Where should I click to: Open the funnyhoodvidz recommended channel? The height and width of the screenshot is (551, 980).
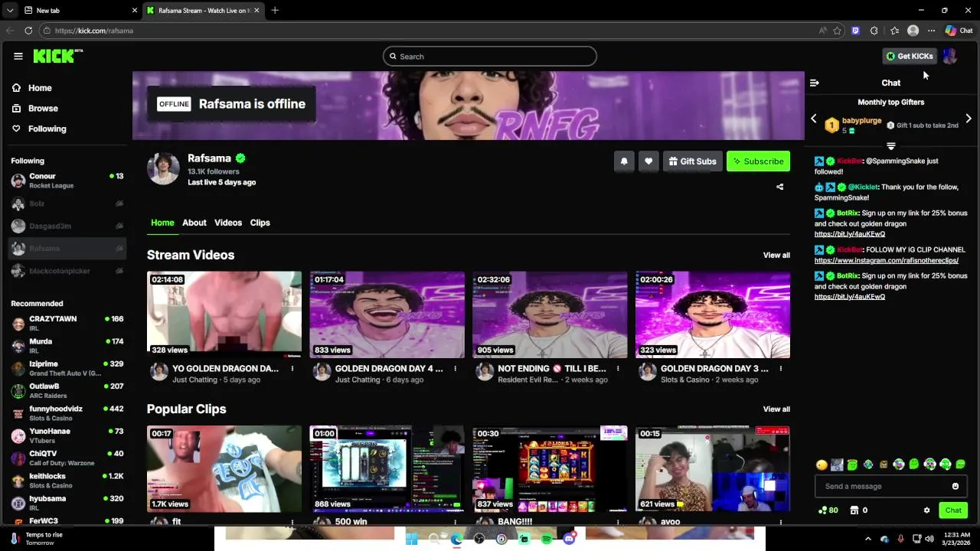67,413
